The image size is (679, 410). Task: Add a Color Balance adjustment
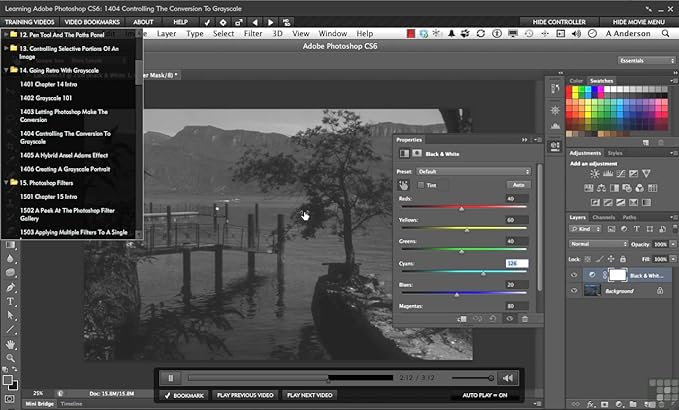(x=601, y=188)
